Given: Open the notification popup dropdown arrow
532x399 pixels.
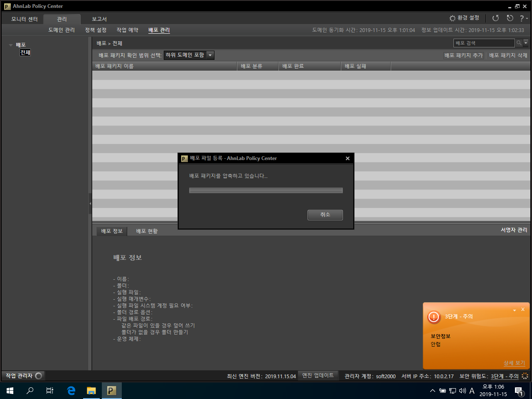Looking at the screenshot, I should pyautogui.click(x=515, y=310).
